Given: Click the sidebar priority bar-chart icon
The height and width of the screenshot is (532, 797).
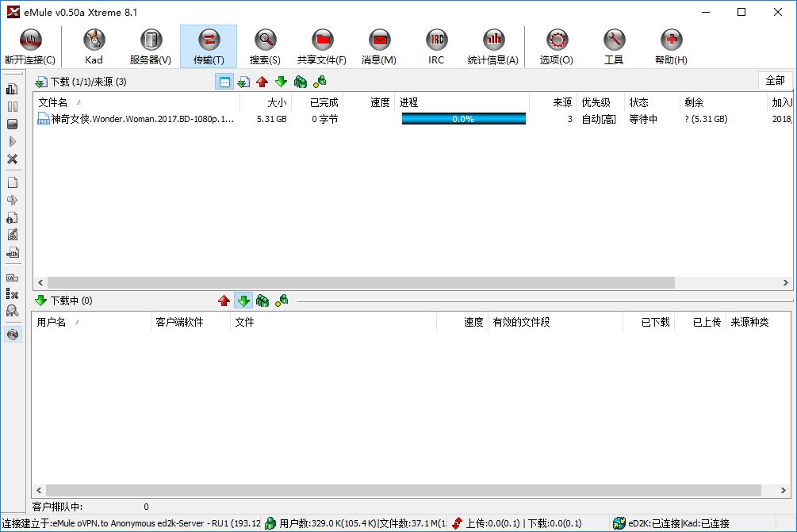Looking at the screenshot, I should pyautogui.click(x=12, y=89).
